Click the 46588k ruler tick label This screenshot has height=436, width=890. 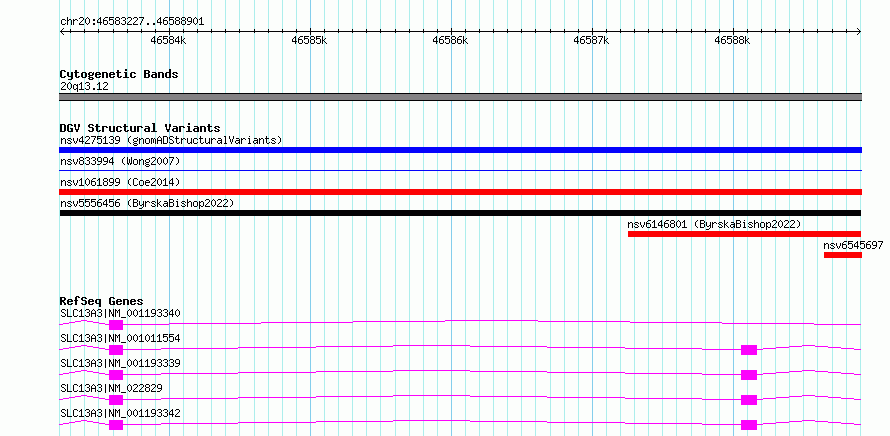click(x=732, y=40)
